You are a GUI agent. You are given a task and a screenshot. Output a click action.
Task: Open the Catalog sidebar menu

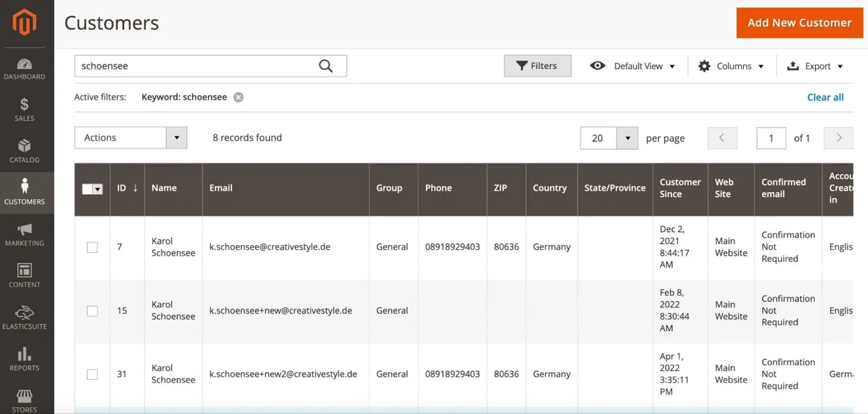[24, 151]
